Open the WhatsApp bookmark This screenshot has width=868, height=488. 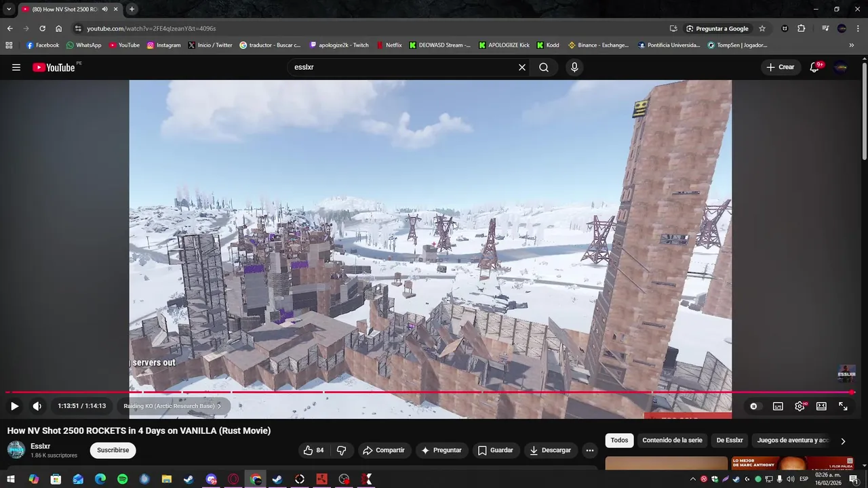point(83,45)
